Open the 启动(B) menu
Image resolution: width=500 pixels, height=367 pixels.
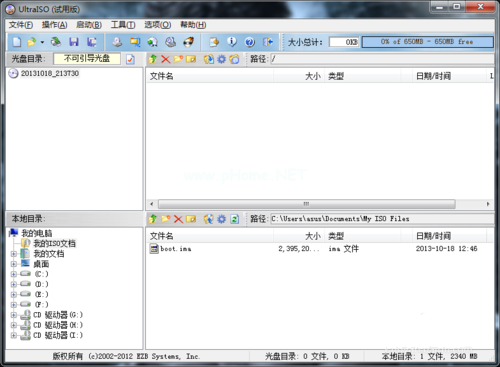click(89, 25)
